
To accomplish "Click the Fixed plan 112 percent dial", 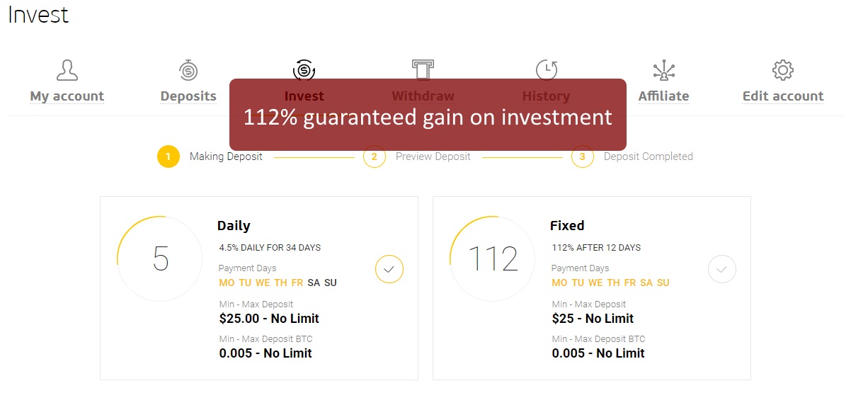I will tap(493, 259).
